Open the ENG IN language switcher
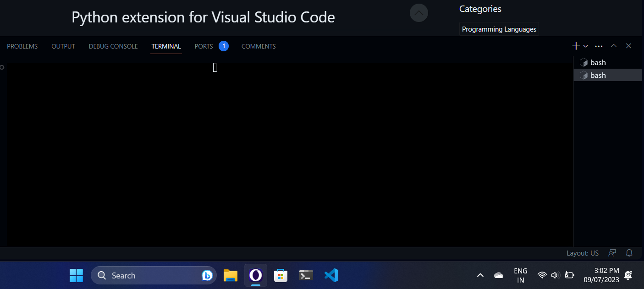Viewport: 644px width, 289px height. pyautogui.click(x=520, y=275)
